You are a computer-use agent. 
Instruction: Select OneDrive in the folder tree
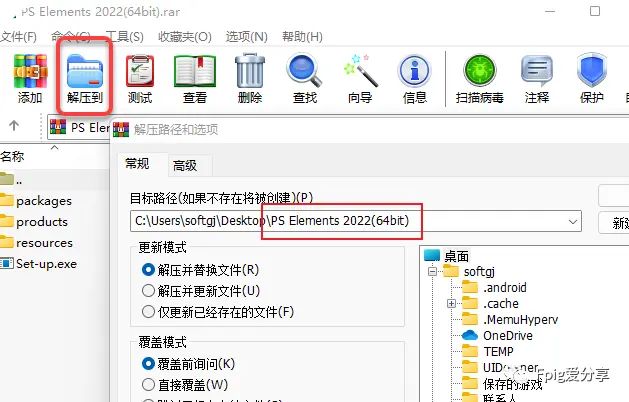point(497,335)
